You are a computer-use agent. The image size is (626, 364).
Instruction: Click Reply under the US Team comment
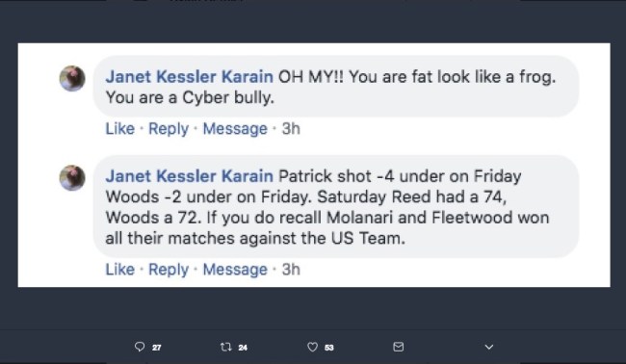coord(169,270)
